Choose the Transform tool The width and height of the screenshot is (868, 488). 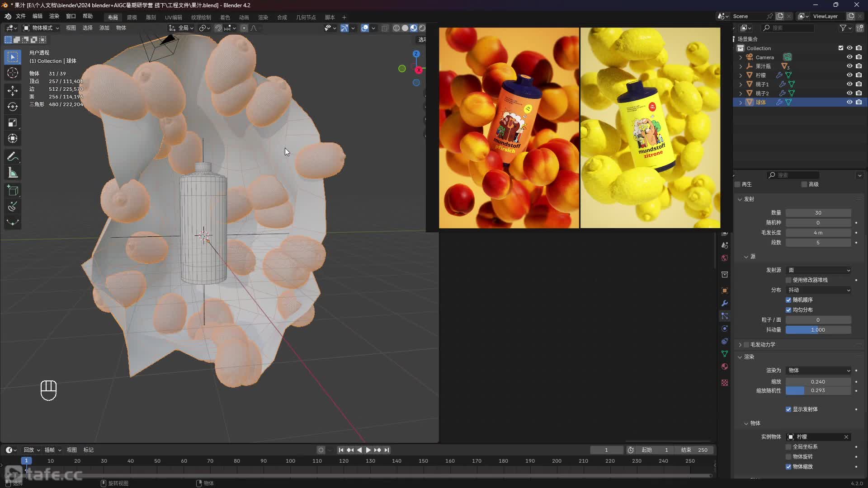(13, 138)
